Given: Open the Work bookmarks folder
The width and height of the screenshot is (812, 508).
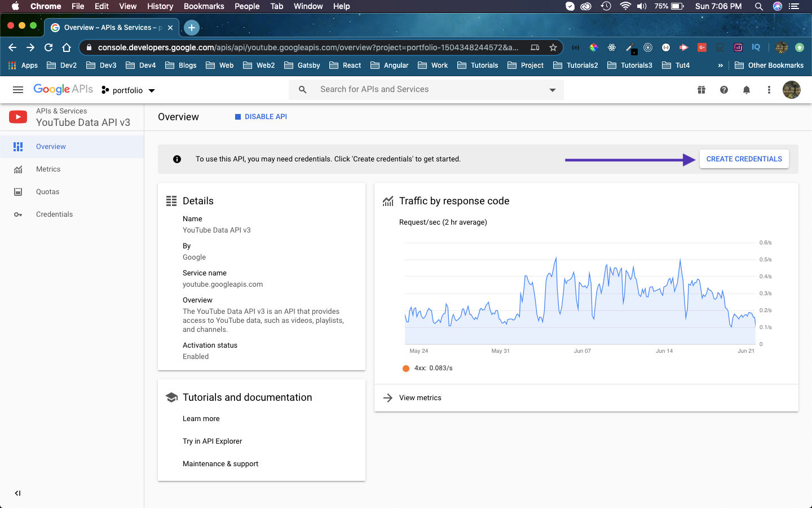Looking at the screenshot, I should 433,65.
